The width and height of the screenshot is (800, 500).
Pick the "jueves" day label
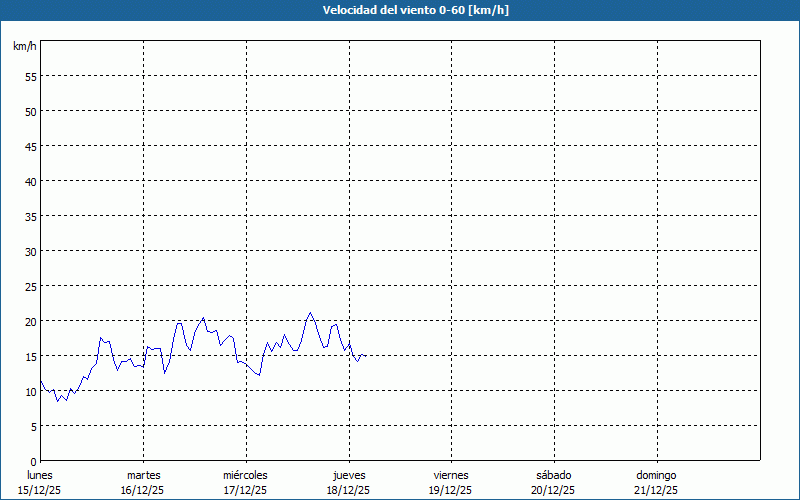pyautogui.click(x=349, y=475)
